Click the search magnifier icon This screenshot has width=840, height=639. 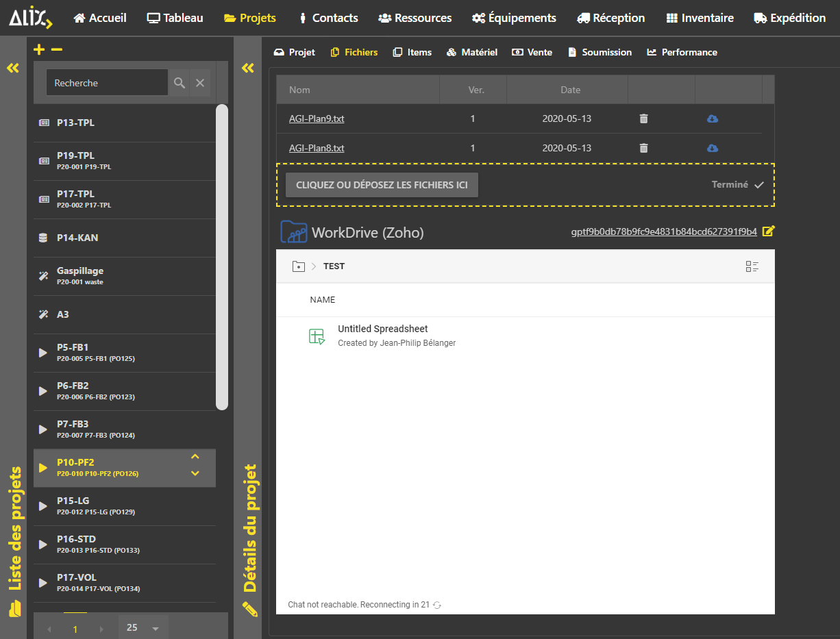(x=180, y=83)
